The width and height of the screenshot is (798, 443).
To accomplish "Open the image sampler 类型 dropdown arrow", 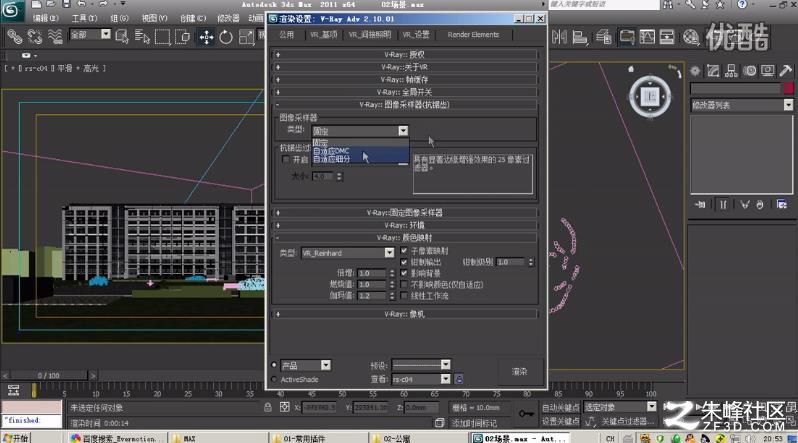I will point(403,131).
